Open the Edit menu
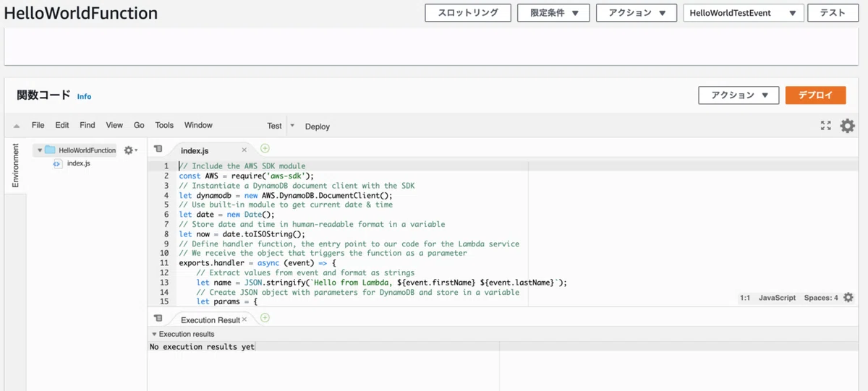 pos(62,125)
